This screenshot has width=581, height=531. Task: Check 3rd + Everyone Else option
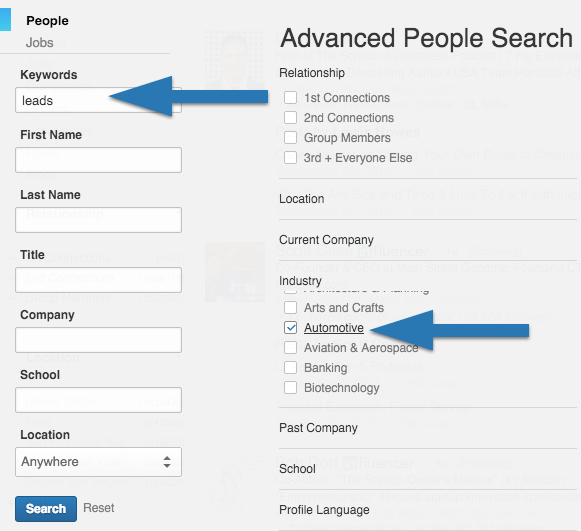click(290, 158)
